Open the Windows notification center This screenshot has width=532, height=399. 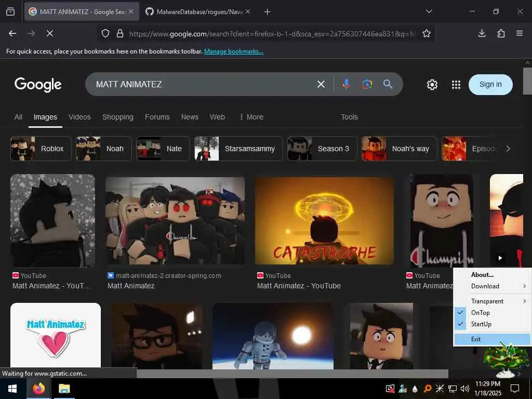(x=515, y=389)
